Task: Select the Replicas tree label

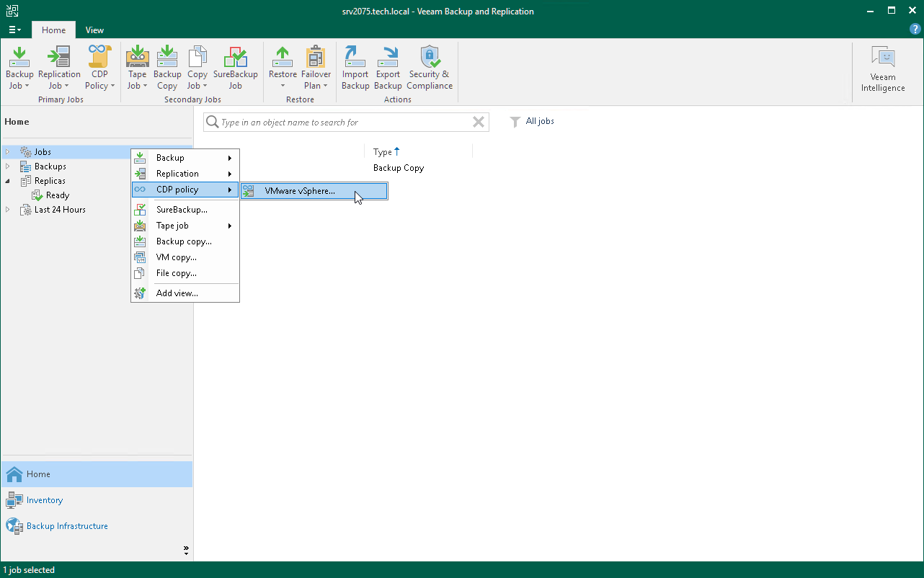Action: click(x=50, y=181)
